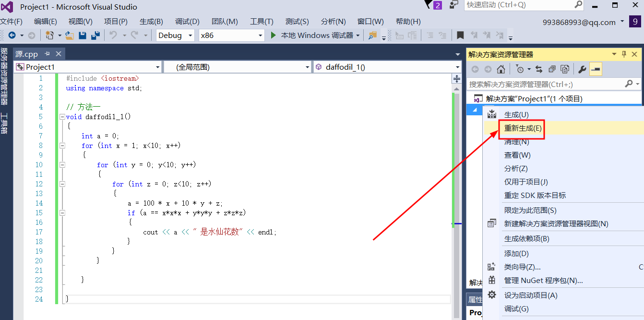Select the 解决方案"Project1" tree node
Image resolution: width=644 pixels, height=320 pixels.
[x=534, y=98]
